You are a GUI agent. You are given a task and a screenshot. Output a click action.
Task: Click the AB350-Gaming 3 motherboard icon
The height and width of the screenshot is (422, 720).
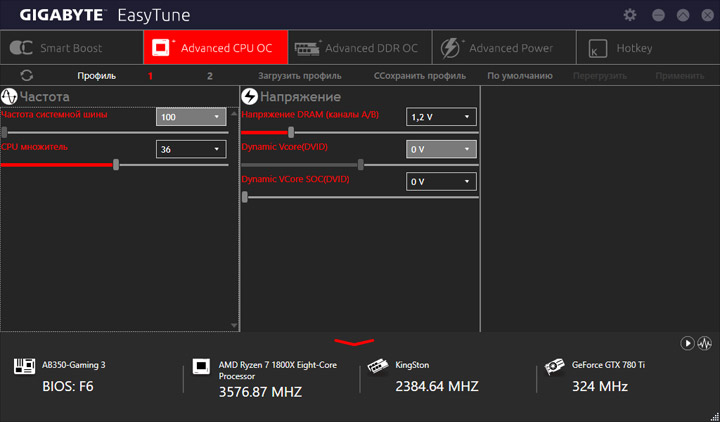point(24,366)
